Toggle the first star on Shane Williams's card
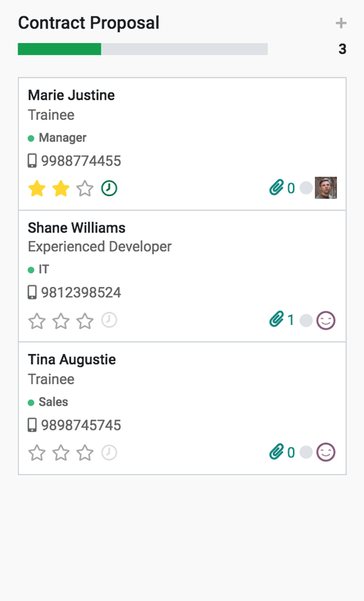Image resolution: width=364 pixels, height=601 pixels. pos(36,320)
